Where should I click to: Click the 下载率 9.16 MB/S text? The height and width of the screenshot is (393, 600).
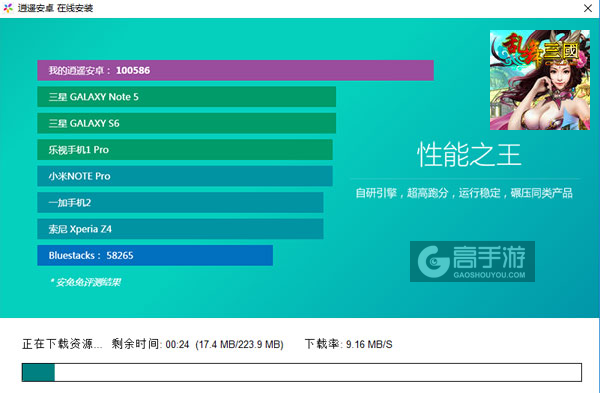pos(349,344)
